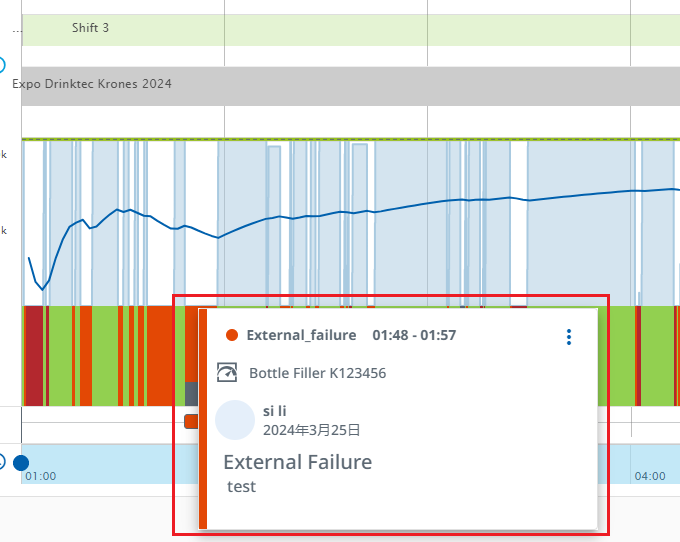Click the Bottle Filler K123456 label
This screenshot has height=542, width=680.
coord(317,373)
